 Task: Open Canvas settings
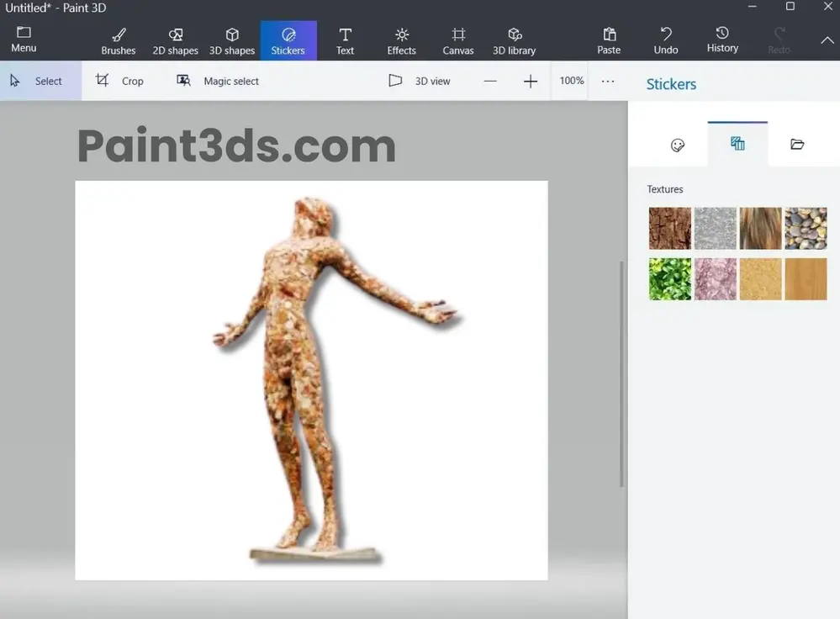(457, 40)
